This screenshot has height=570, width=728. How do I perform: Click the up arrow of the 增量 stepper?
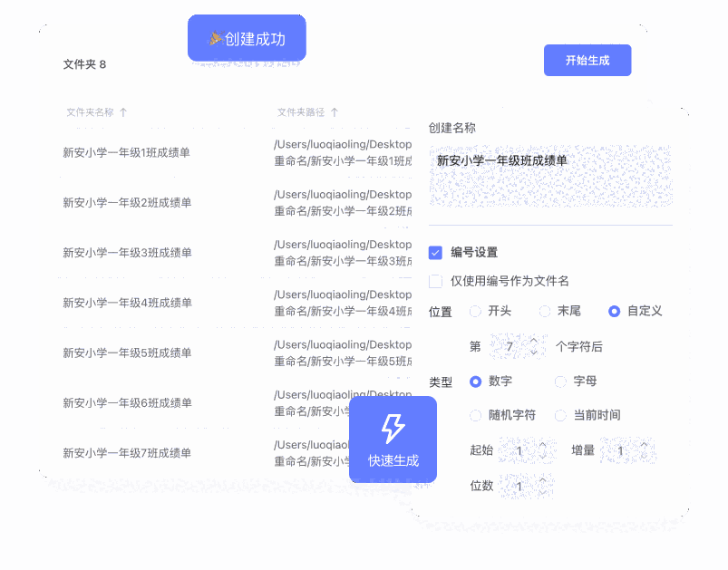coord(644,446)
